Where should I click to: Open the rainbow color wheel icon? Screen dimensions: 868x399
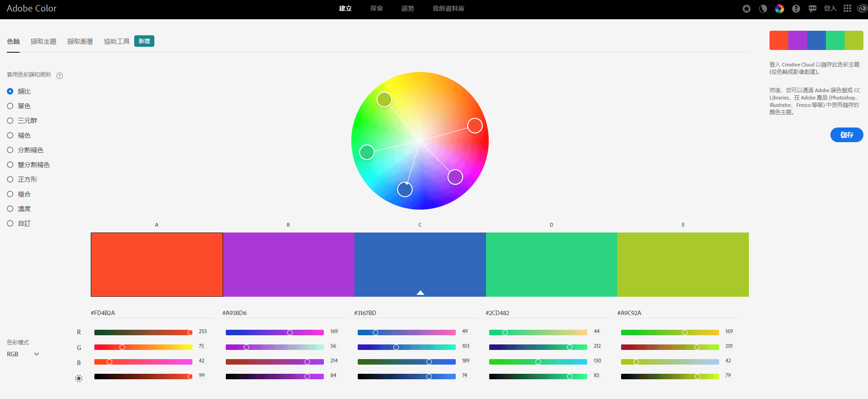point(780,9)
